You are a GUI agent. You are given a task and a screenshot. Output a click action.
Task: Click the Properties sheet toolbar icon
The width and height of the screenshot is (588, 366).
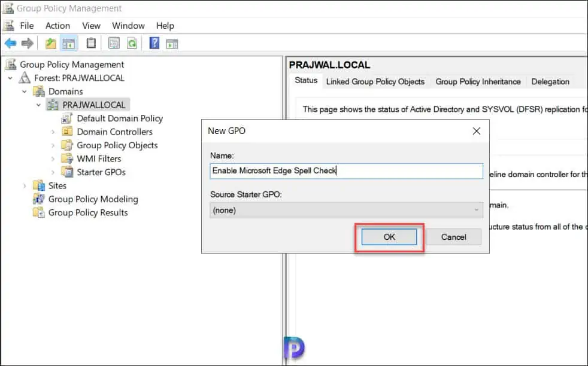coord(114,44)
